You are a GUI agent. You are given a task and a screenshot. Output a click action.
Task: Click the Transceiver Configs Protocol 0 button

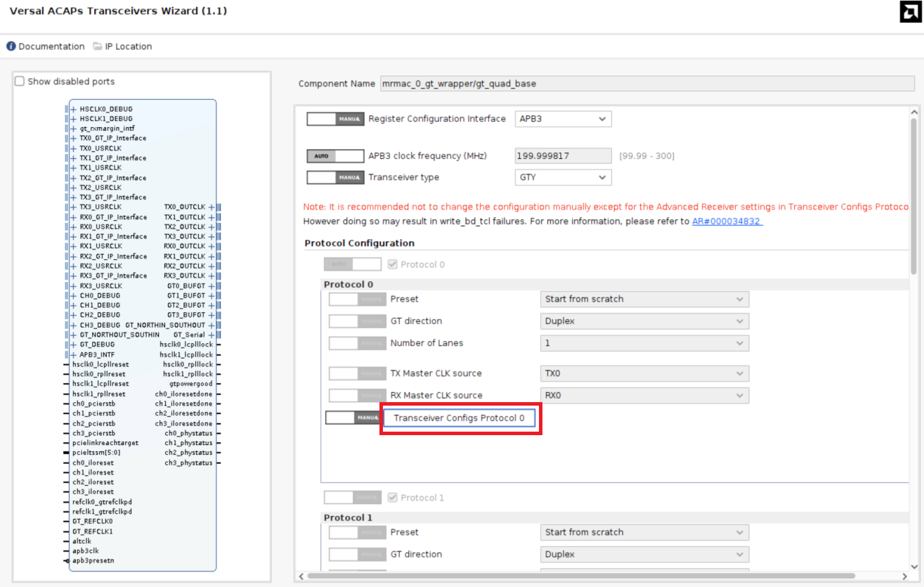pyautogui.click(x=460, y=418)
